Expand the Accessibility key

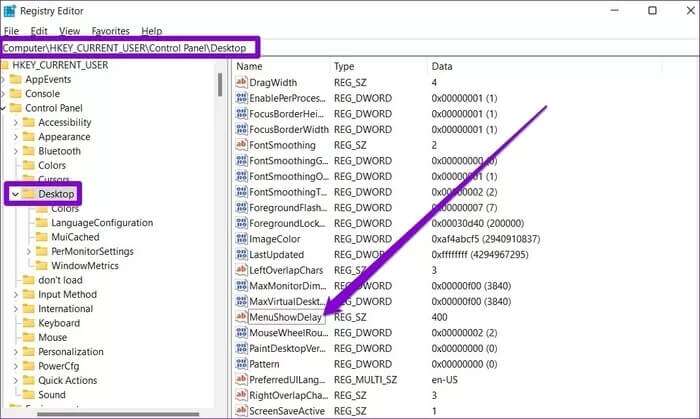tap(16, 122)
